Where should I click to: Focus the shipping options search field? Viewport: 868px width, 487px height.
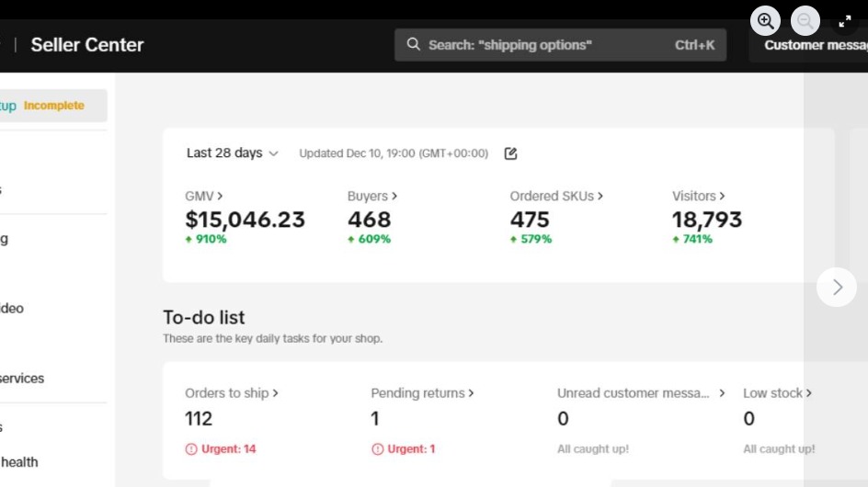click(542, 45)
